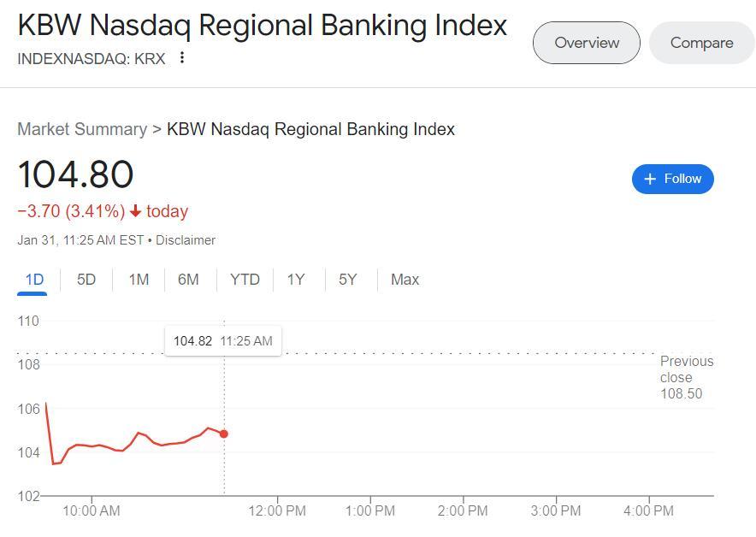
Task: Click the red down arrow icon
Action: pos(135,211)
